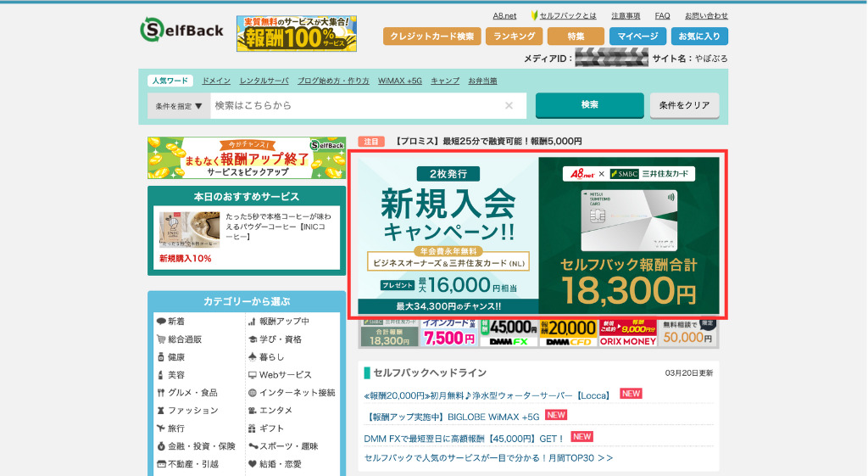The image size is (868, 476).
Task: Open 新着 category
Action: (171, 322)
